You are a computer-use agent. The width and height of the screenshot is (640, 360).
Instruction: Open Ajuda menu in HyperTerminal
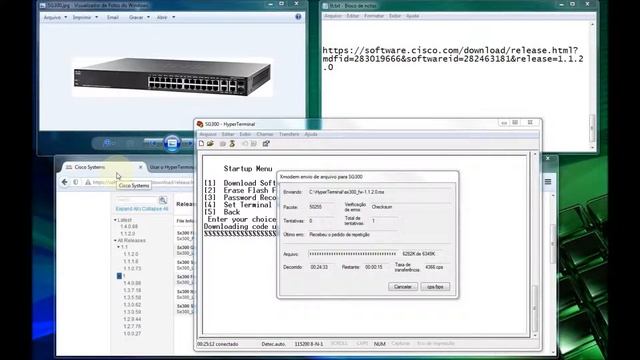pyautogui.click(x=311, y=134)
